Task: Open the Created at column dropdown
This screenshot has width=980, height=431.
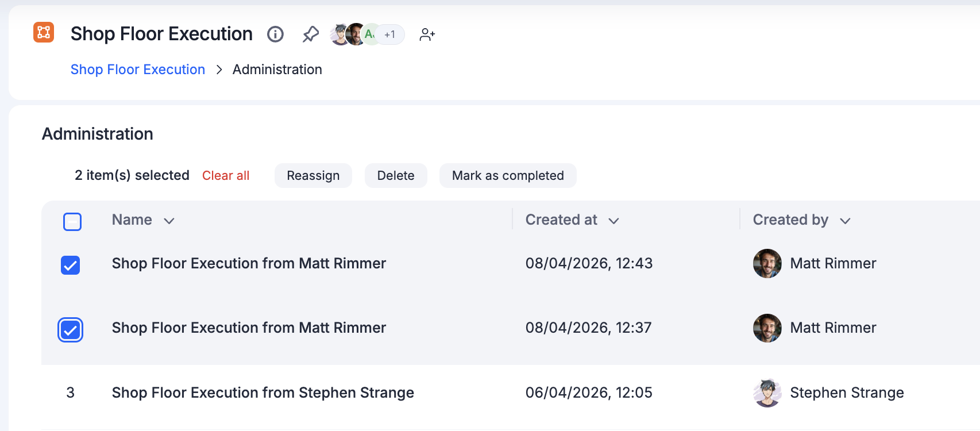Action: pos(614,221)
